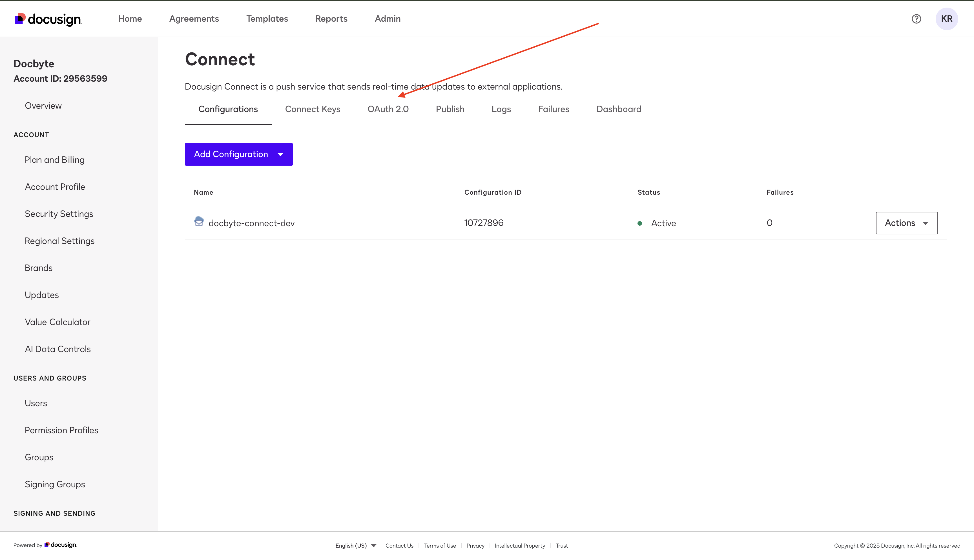The width and height of the screenshot is (974, 560).
Task: Click the Powered by Docusign footer logo
Action: (x=60, y=545)
